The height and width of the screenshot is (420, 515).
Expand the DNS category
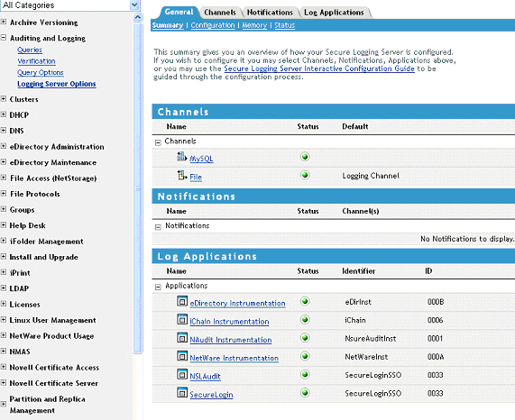coord(4,131)
